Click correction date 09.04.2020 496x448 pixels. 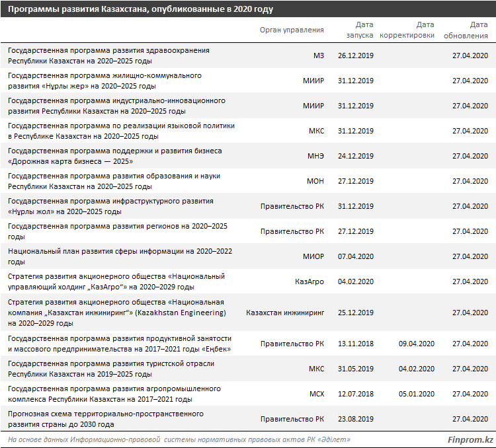coord(416,344)
